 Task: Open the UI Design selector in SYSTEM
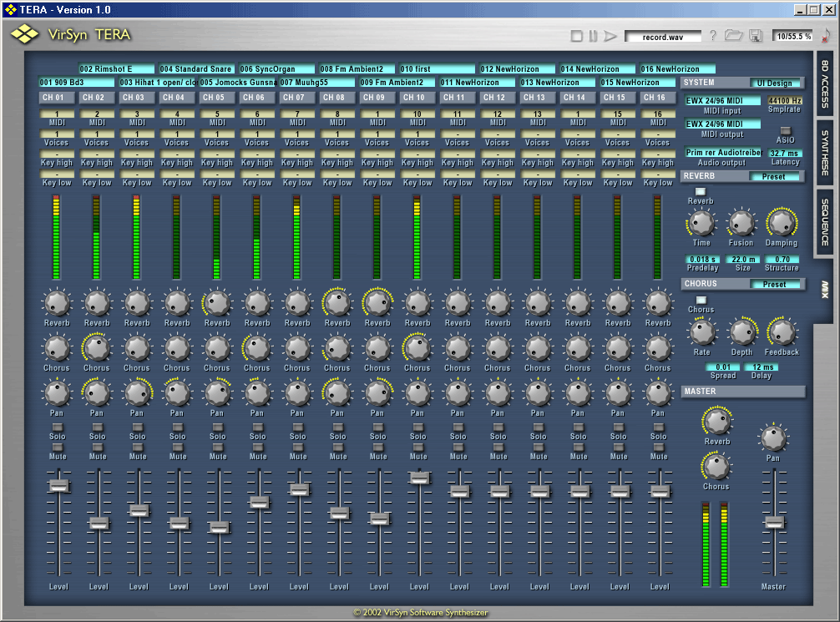click(x=774, y=83)
